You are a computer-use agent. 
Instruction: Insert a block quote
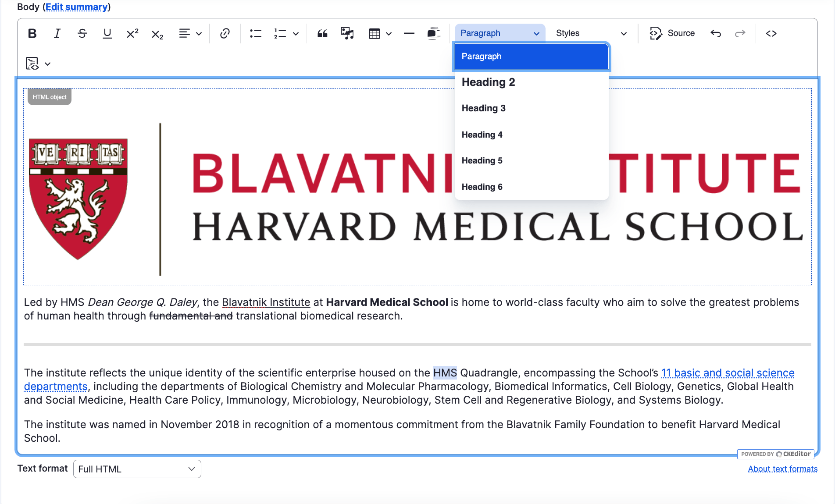tap(322, 33)
